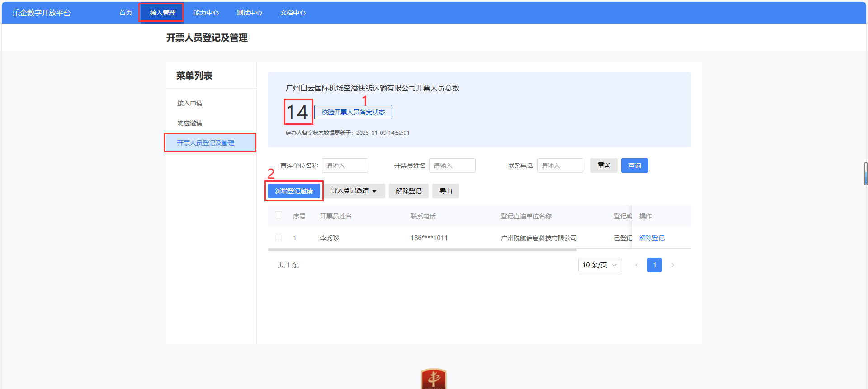Click the 共 1 条 record count text
Image resolution: width=868 pixels, height=389 pixels.
(288, 265)
